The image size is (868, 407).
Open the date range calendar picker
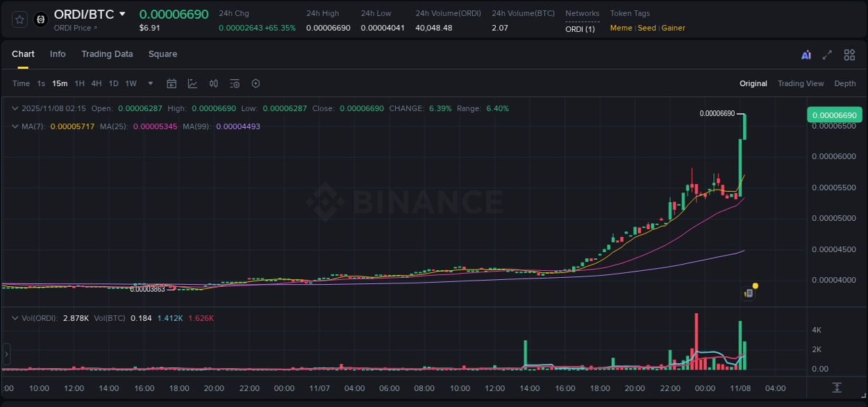172,83
